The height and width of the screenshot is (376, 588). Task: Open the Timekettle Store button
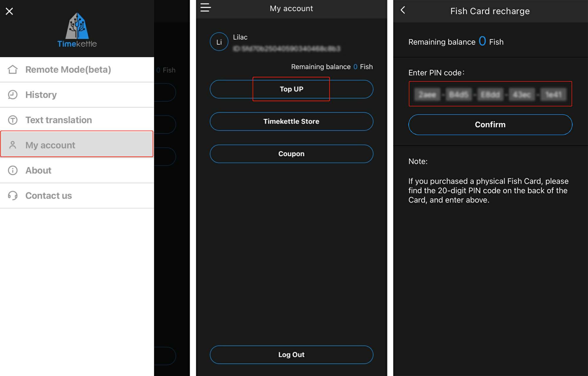[x=292, y=121]
